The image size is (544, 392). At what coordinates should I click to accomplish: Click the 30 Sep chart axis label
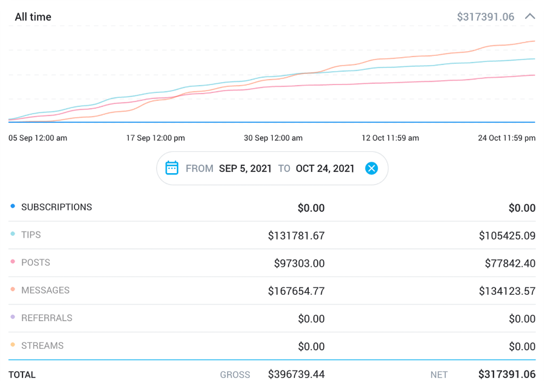point(273,138)
